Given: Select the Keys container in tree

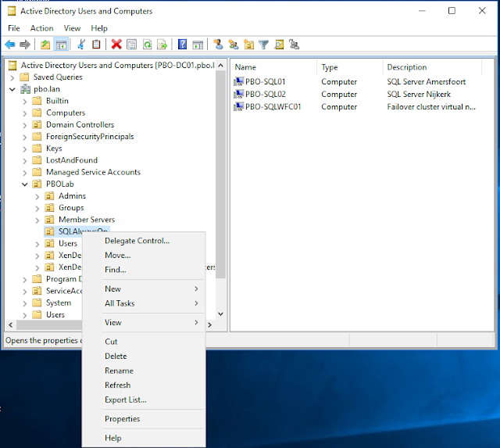Looking at the screenshot, I should pyautogui.click(x=54, y=149).
